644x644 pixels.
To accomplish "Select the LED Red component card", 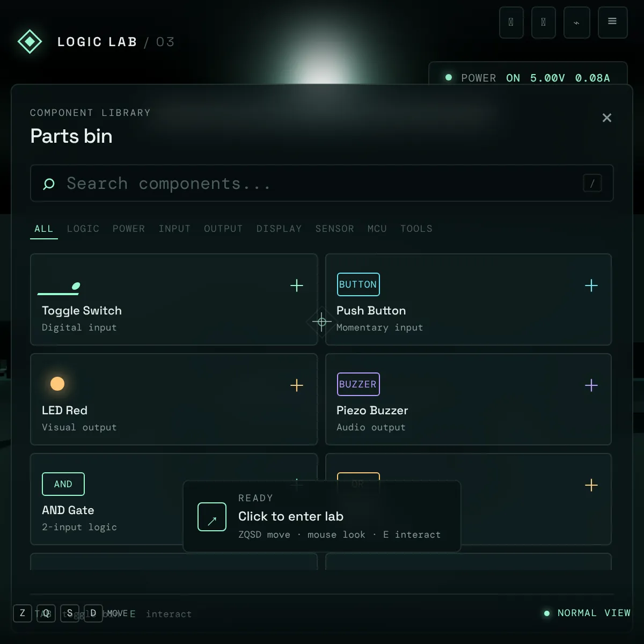I will (x=174, y=399).
